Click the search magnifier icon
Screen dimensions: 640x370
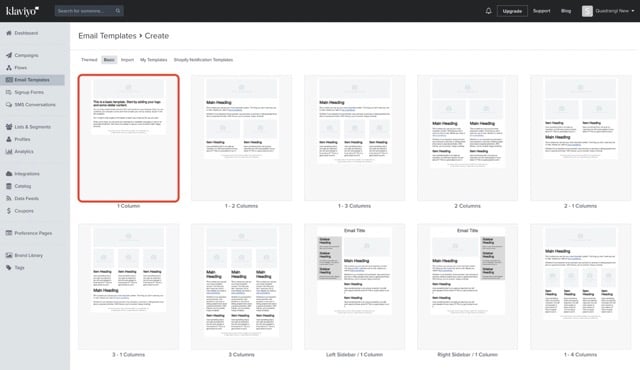[x=118, y=11]
